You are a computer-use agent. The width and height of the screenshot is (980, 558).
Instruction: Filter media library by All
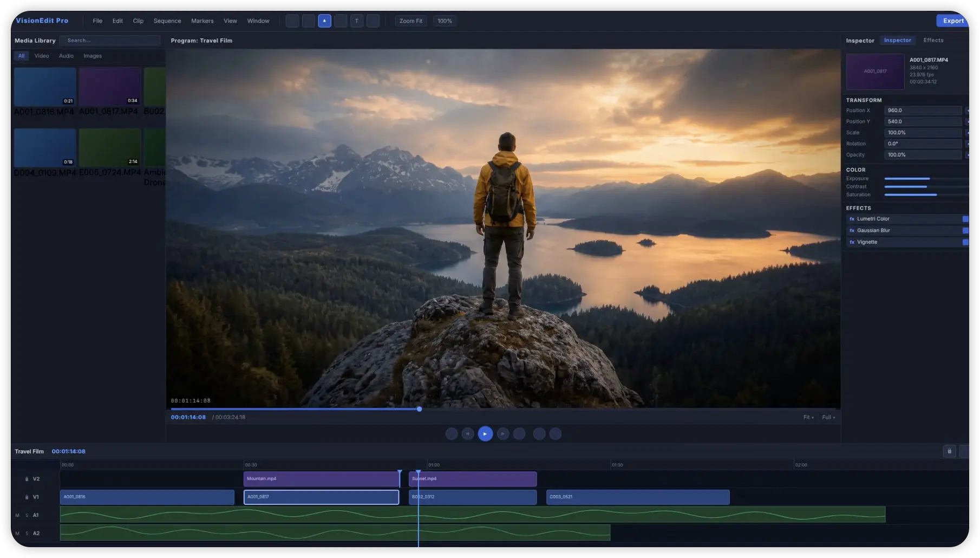(x=21, y=56)
